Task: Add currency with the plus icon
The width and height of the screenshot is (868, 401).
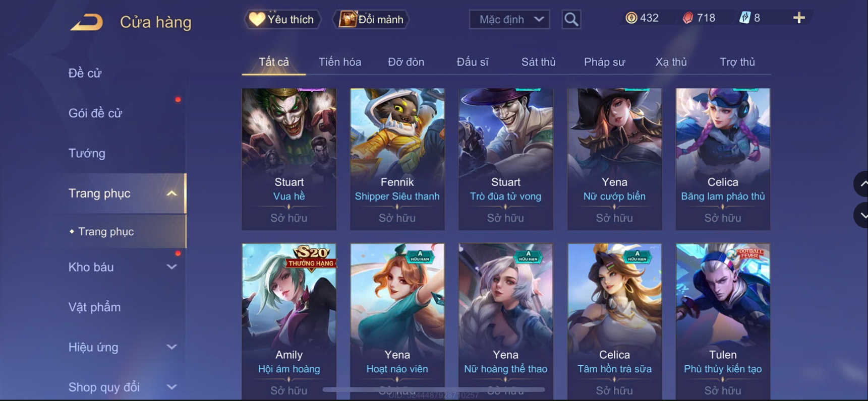Action: (799, 18)
